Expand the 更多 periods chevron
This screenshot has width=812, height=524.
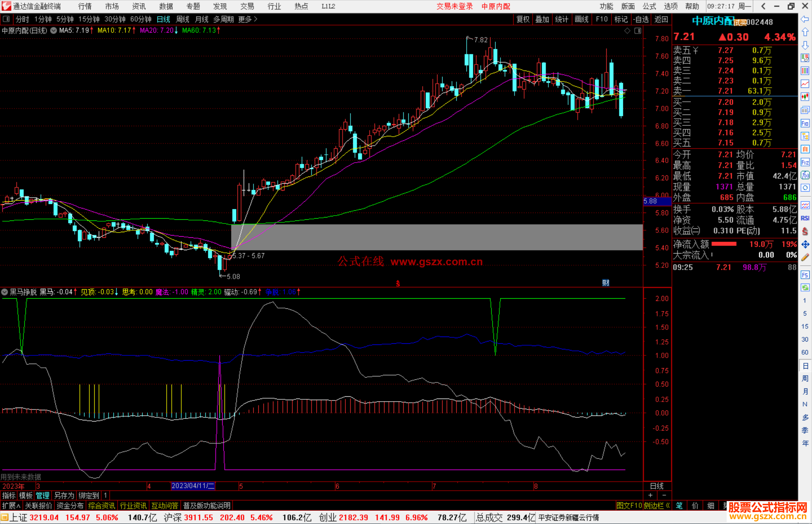pyautogui.click(x=256, y=19)
